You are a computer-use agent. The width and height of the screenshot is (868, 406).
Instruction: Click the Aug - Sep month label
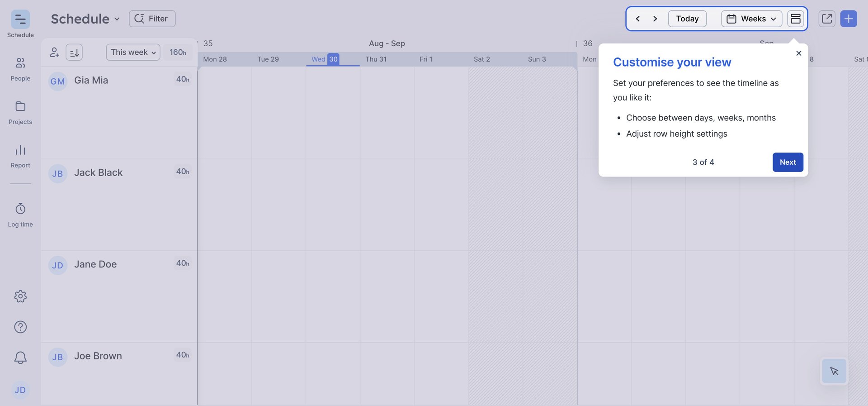[387, 43]
